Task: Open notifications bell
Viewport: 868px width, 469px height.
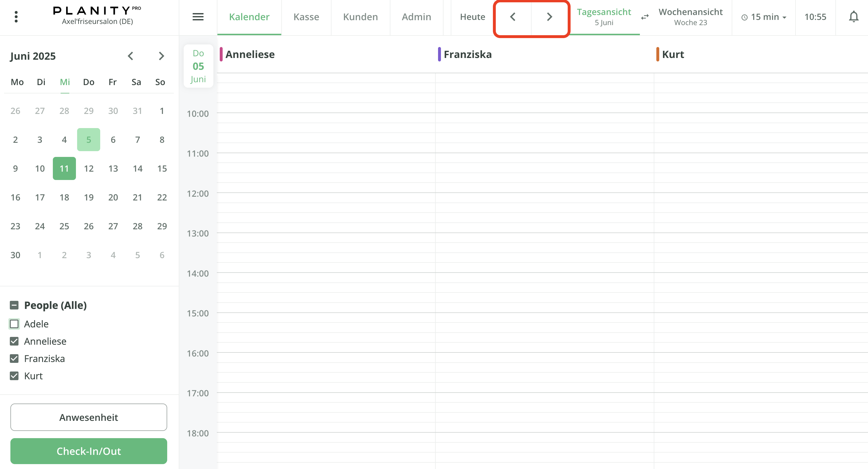Action: [x=853, y=17]
